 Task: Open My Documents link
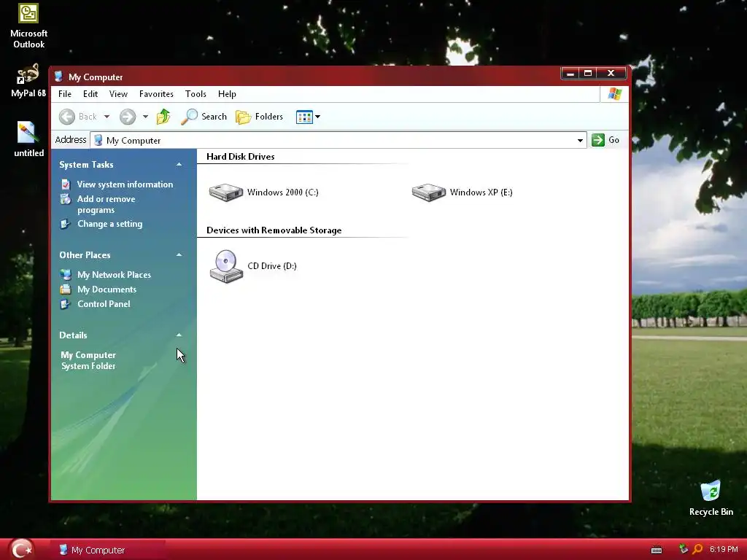tap(107, 289)
